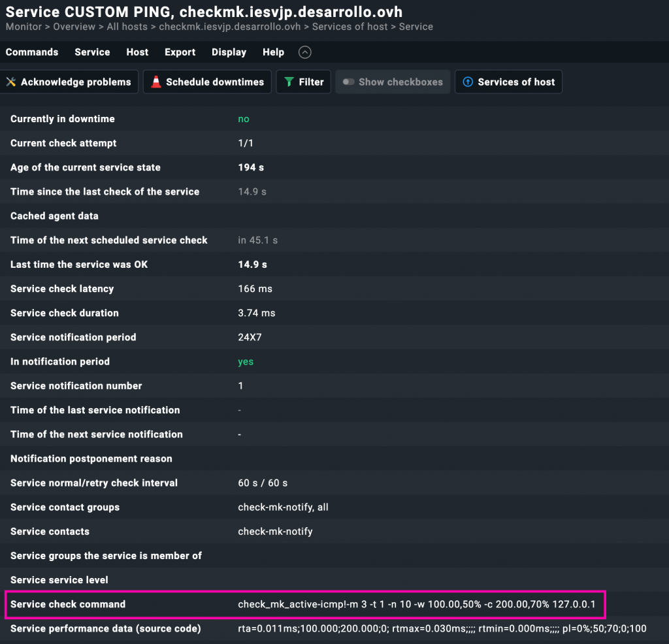Click the Overview breadcrumb link
This screenshot has width=669, height=644.
tap(74, 27)
